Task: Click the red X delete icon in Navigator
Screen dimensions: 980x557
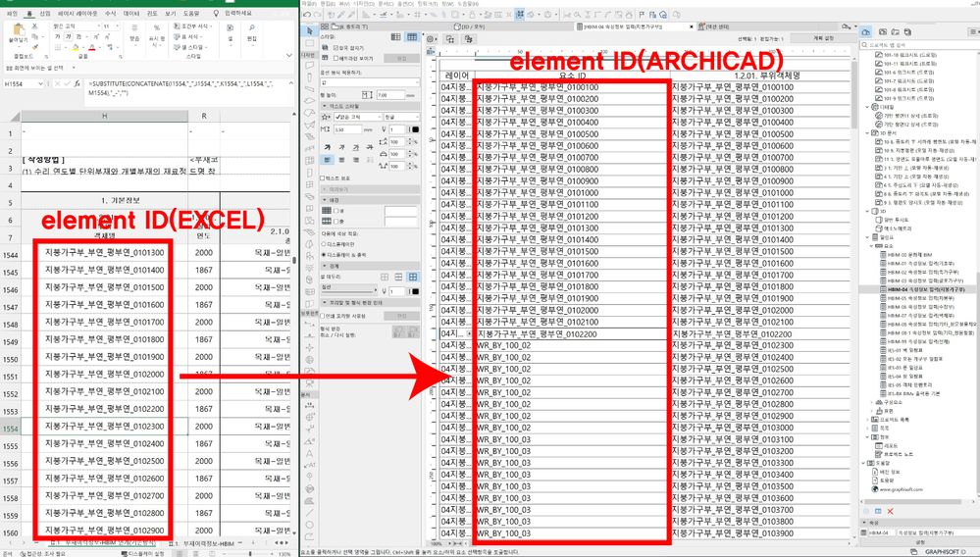Action: click(890, 512)
